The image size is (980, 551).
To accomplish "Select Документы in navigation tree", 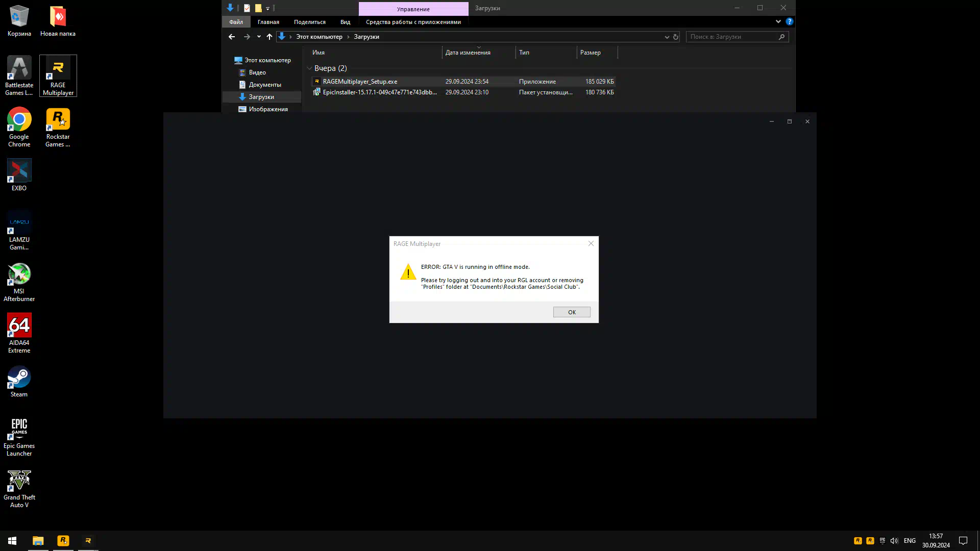I will point(260,85).
